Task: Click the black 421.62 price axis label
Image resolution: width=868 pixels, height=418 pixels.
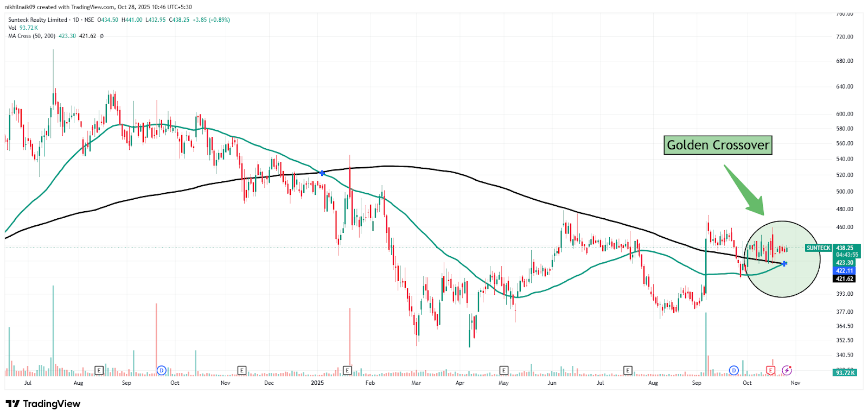Action: tap(844, 279)
